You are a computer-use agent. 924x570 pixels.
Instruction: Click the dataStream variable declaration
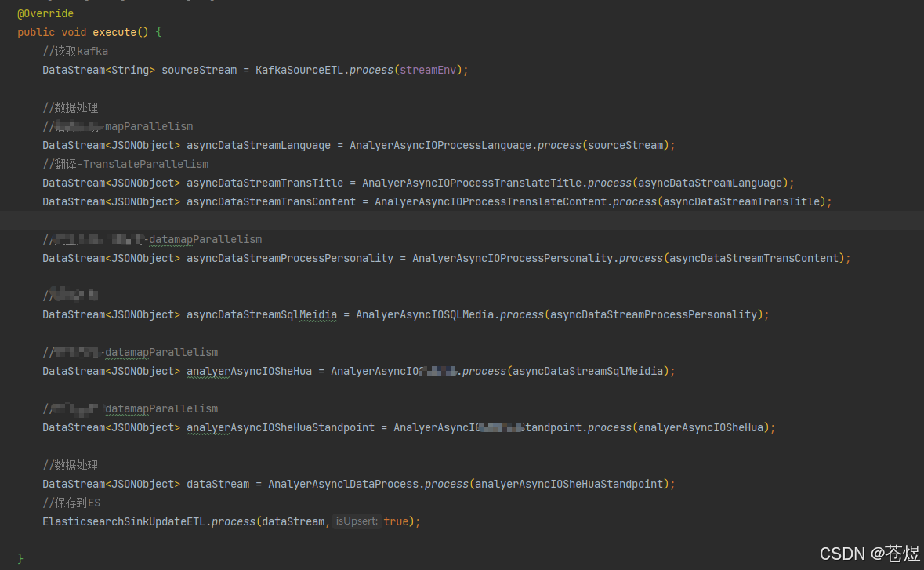(x=218, y=485)
